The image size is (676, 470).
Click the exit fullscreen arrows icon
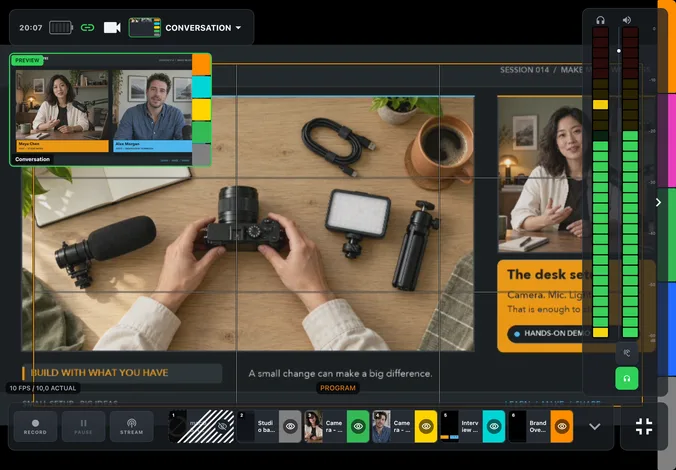coord(644,426)
